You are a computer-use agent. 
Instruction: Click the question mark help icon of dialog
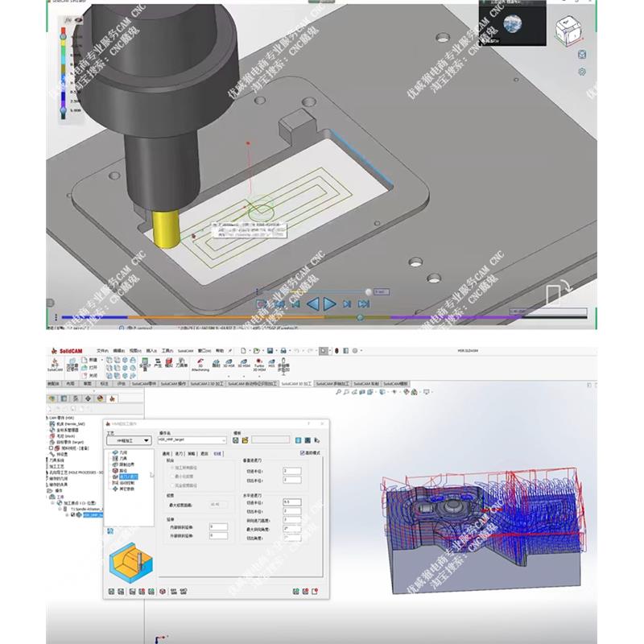(309, 423)
